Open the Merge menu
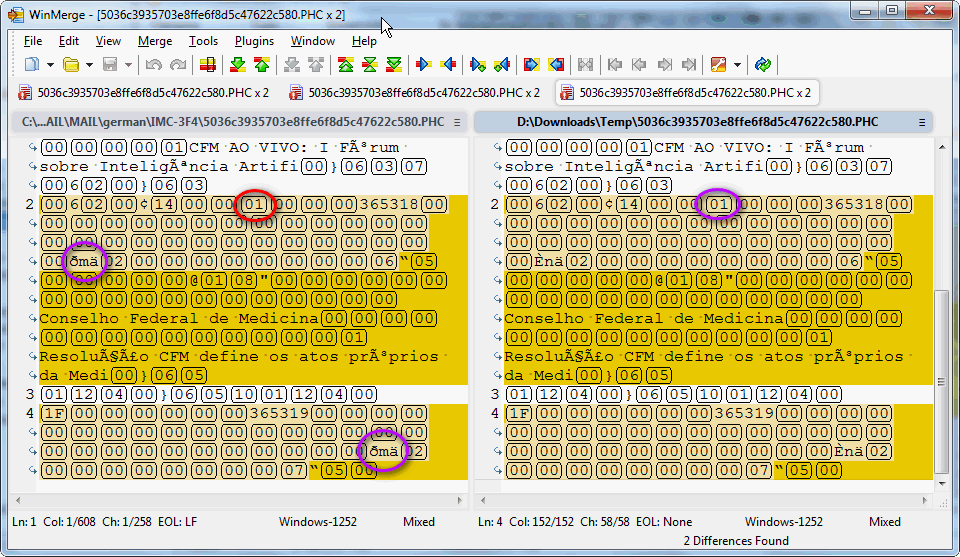The height and width of the screenshot is (557, 960). tap(155, 41)
